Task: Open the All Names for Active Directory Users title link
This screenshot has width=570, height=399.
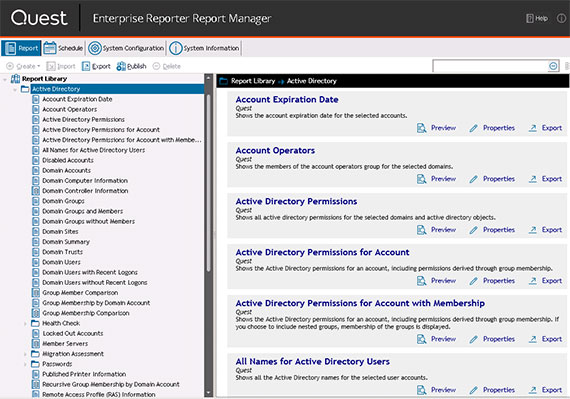Action: point(313,362)
